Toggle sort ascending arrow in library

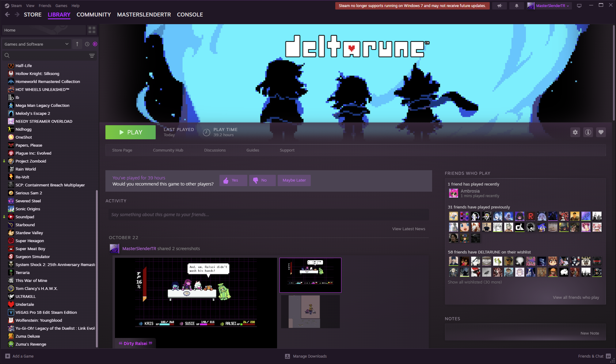[x=77, y=44]
